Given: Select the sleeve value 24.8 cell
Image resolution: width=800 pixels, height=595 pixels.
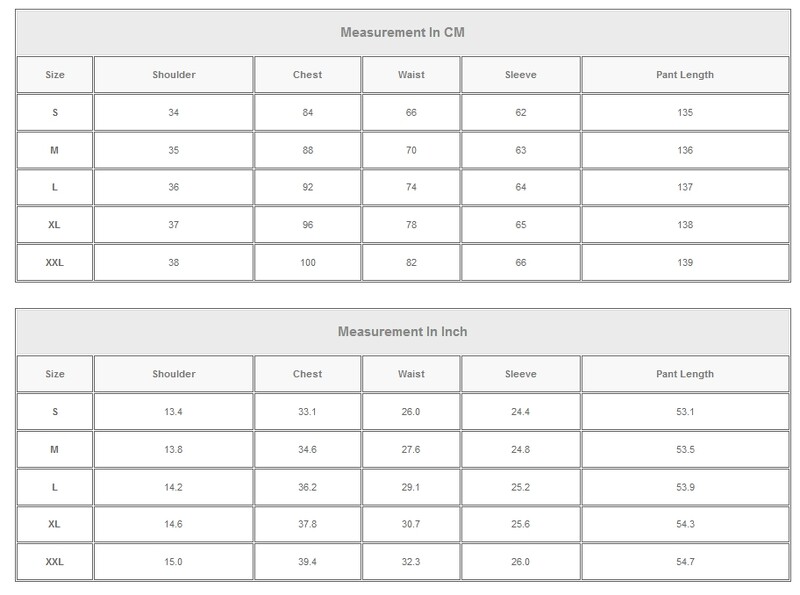Looking at the screenshot, I should click(521, 450).
